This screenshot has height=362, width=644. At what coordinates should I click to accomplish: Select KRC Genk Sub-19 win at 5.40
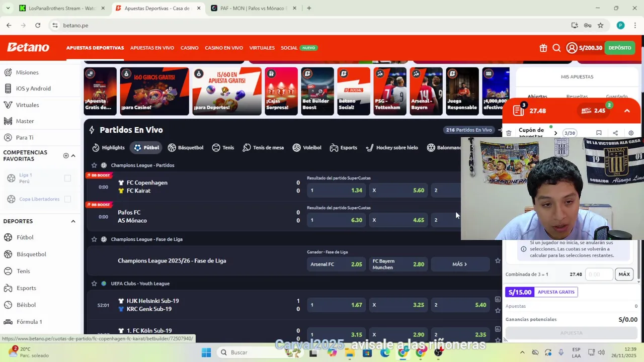(460, 305)
